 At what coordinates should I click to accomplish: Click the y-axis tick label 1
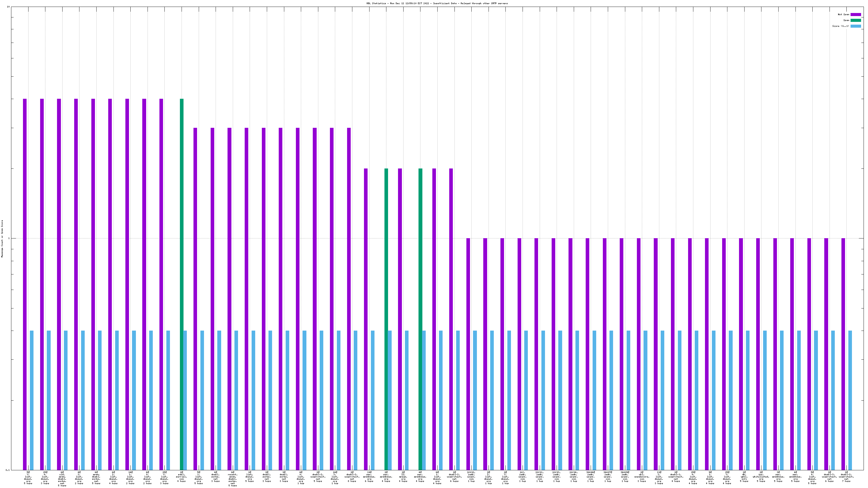pos(9,238)
